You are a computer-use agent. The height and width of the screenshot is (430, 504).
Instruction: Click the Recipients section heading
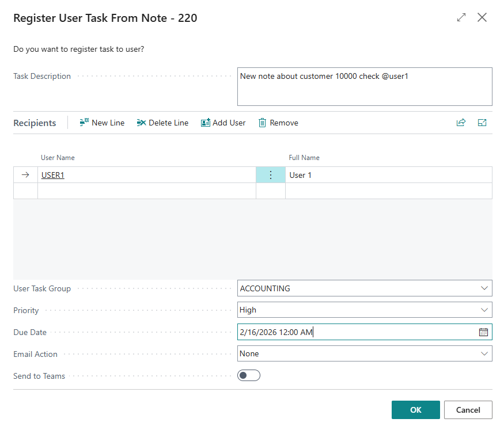(35, 123)
